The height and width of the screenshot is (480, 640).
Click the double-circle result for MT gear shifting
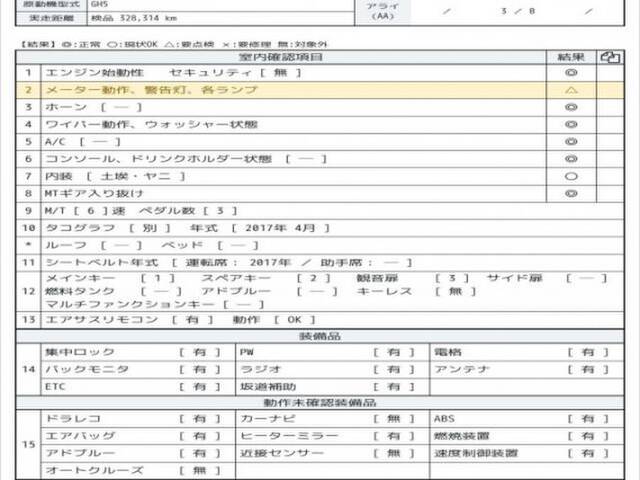coord(571,193)
